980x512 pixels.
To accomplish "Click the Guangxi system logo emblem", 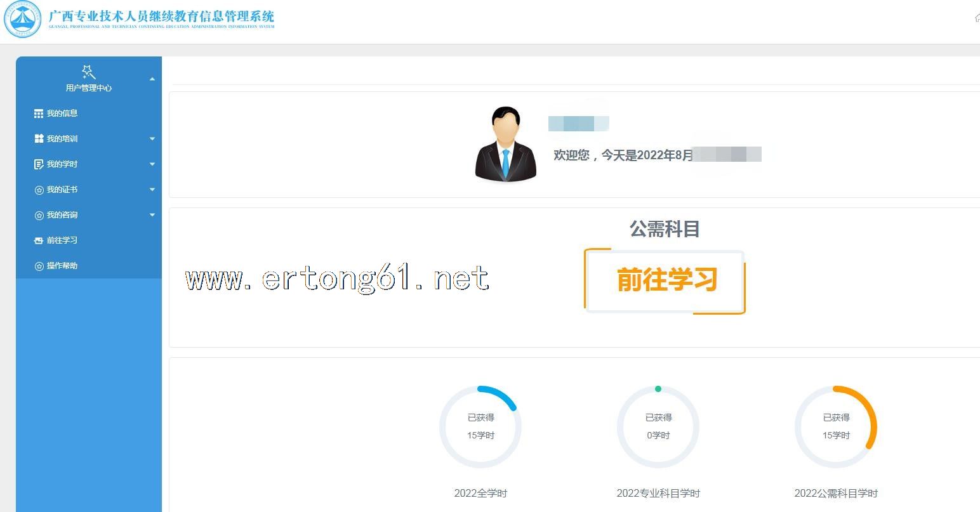I will point(23,21).
